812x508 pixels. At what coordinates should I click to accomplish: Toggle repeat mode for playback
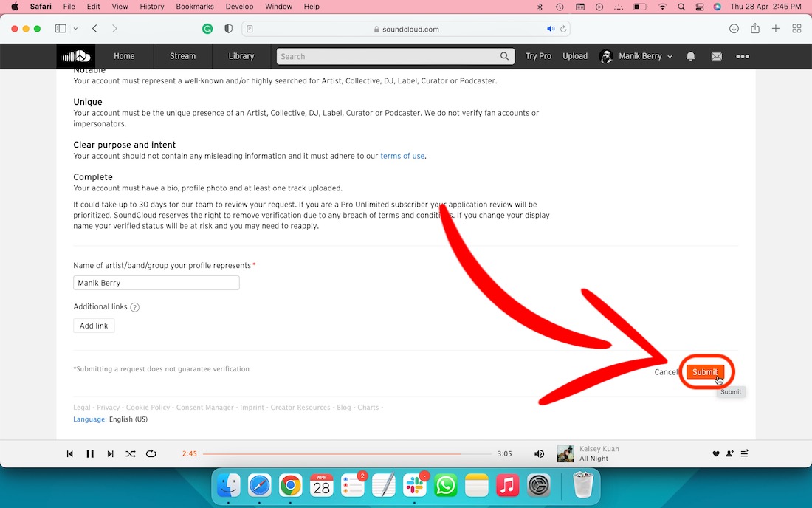pyautogui.click(x=151, y=453)
